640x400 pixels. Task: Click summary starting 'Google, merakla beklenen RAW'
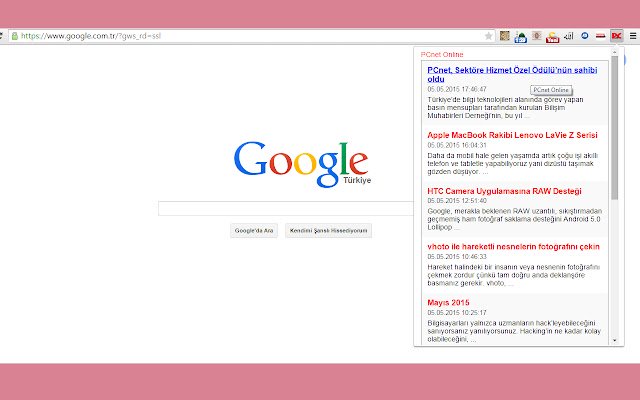click(515, 219)
